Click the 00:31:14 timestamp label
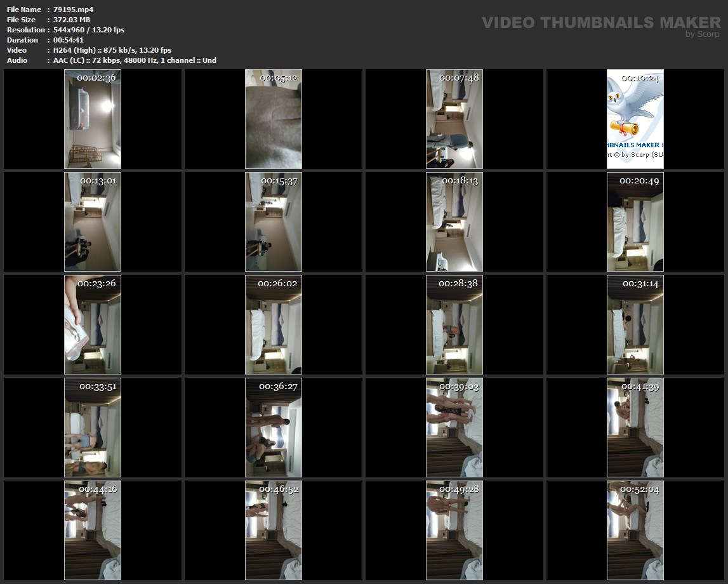728x584 pixels. pos(640,283)
